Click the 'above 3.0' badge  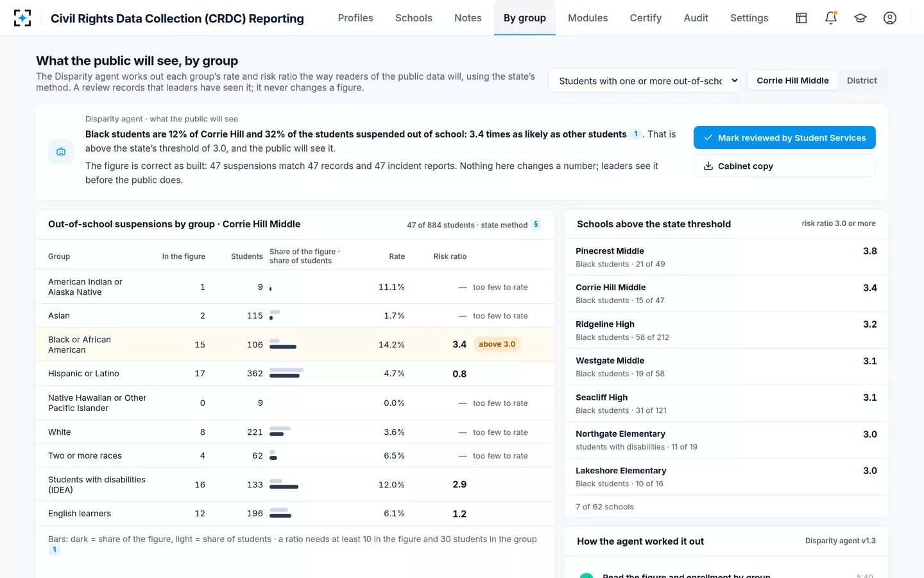(x=497, y=344)
